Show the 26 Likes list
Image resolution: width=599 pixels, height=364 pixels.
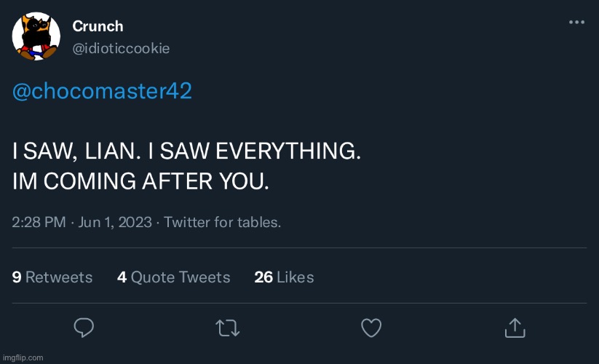tap(284, 277)
